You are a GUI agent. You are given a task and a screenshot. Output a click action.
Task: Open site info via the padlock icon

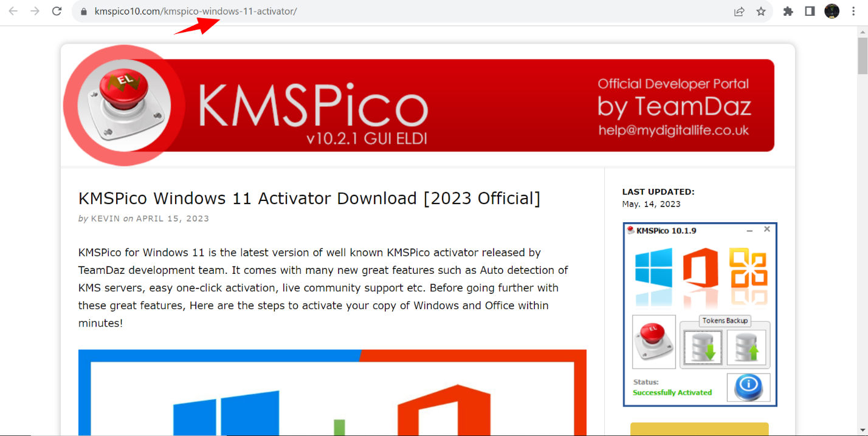coord(83,11)
